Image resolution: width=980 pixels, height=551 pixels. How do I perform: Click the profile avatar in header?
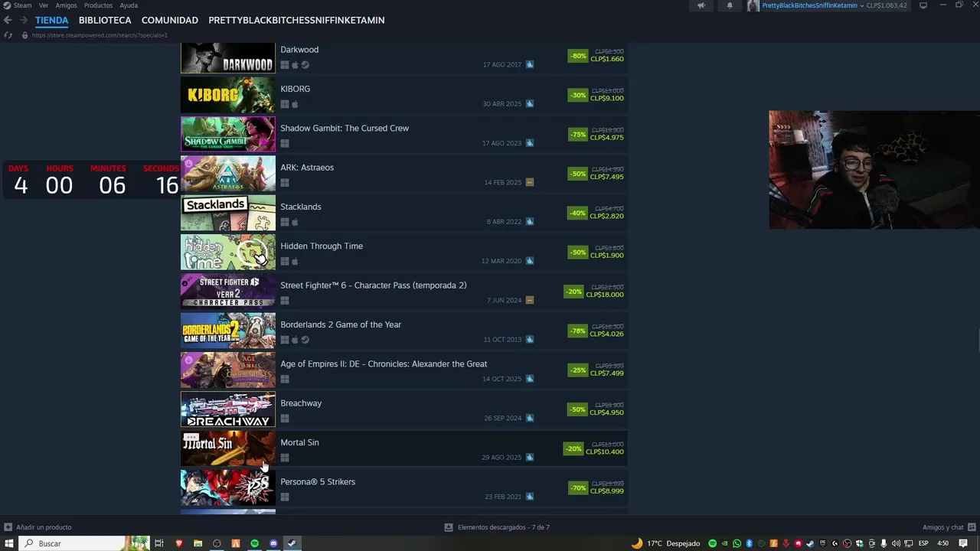pos(753,5)
